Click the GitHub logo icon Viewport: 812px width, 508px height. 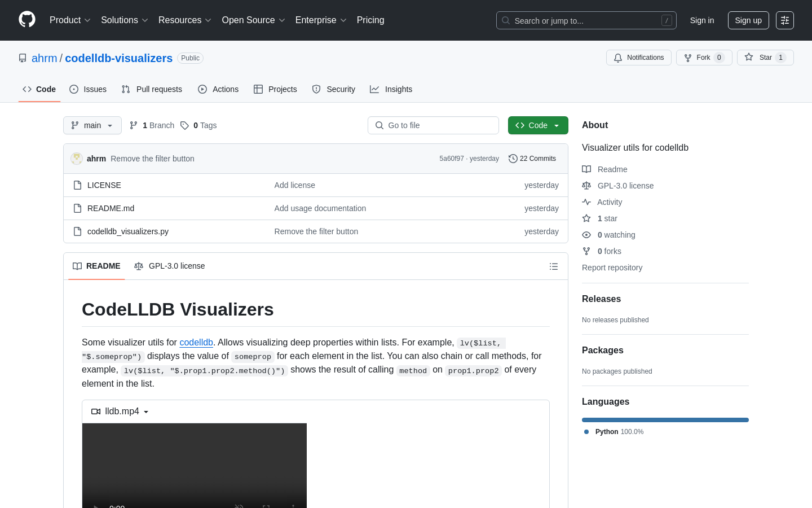click(x=27, y=20)
